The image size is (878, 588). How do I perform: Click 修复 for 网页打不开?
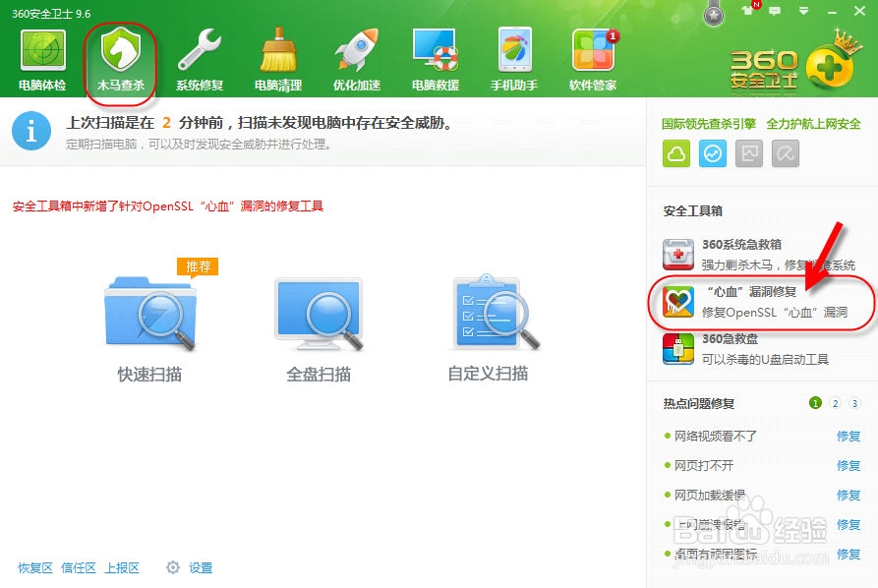(849, 465)
